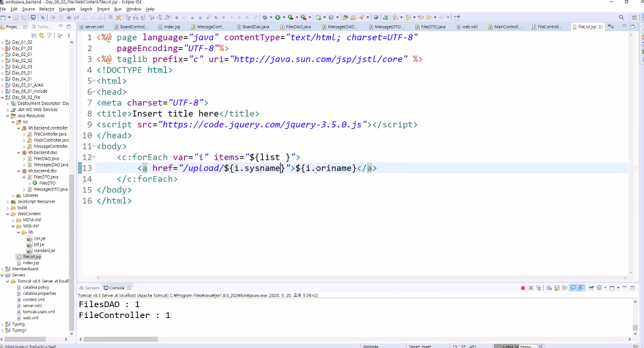The height and width of the screenshot is (348, 644).
Task: Select the Servers tab in bottom panel
Action: (89, 288)
